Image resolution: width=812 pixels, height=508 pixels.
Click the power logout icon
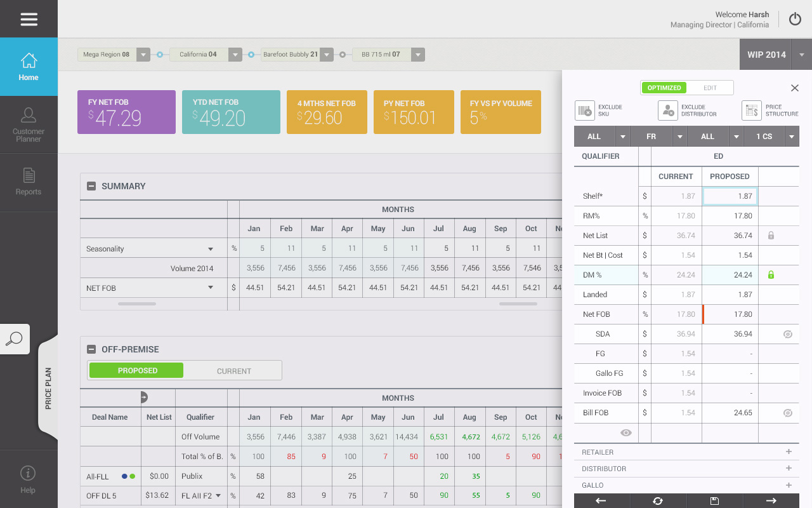[795, 19]
